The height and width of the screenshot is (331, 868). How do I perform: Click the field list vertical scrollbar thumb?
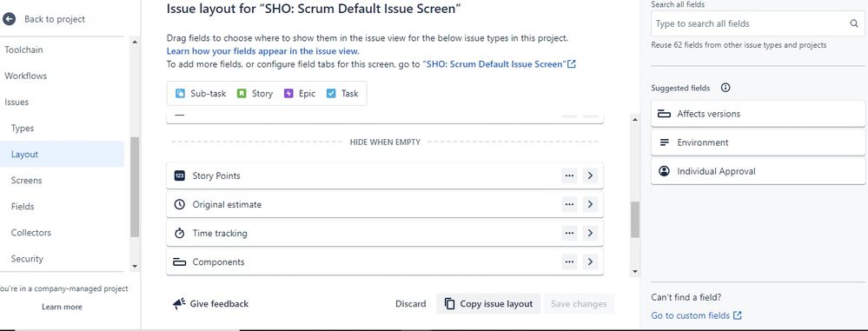pyautogui.click(x=635, y=220)
